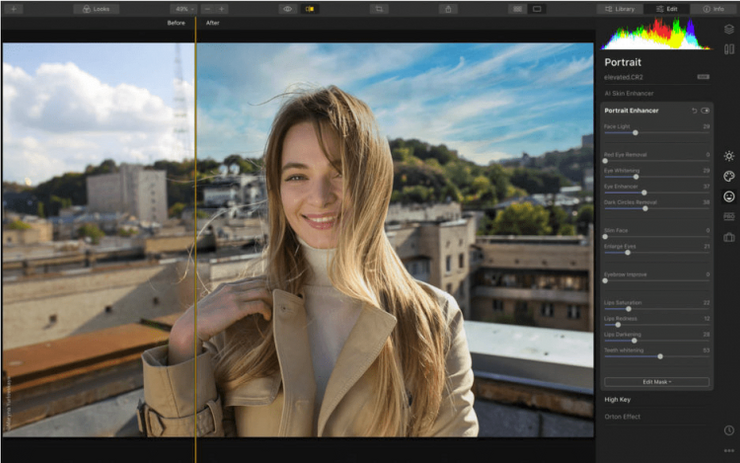Viewport: 740px width, 463px height.
Task: Click the crop tool icon in toolbar
Action: (x=379, y=8)
